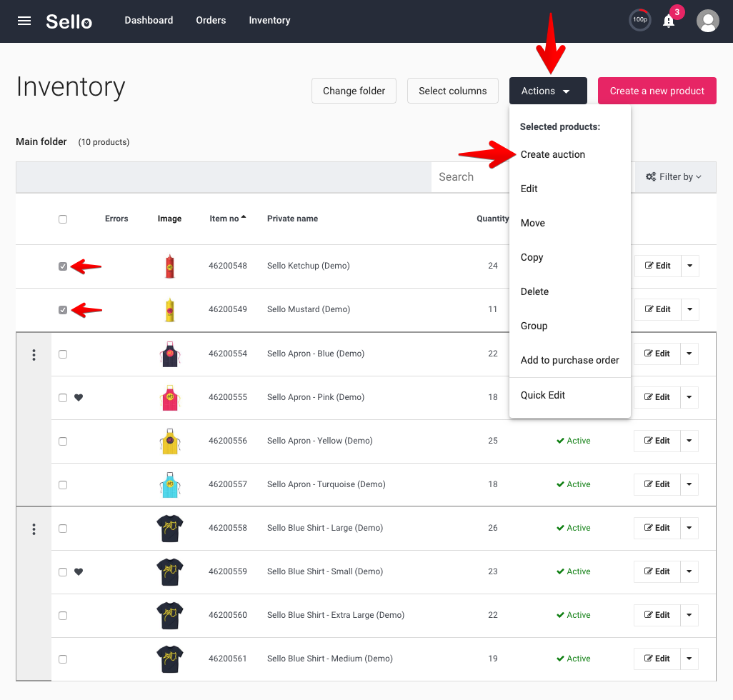The height and width of the screenshot is (700, 733).
Task: Sort by the Private name column
Action: click(293, 219)
